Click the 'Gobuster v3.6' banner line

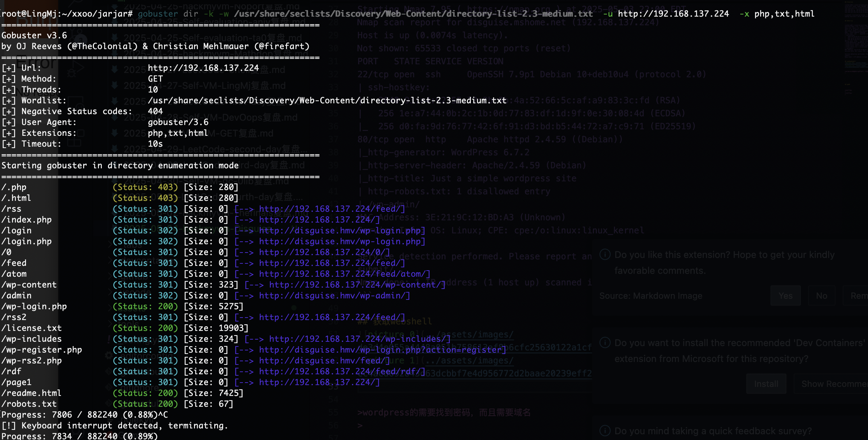(x=34, y=35)
